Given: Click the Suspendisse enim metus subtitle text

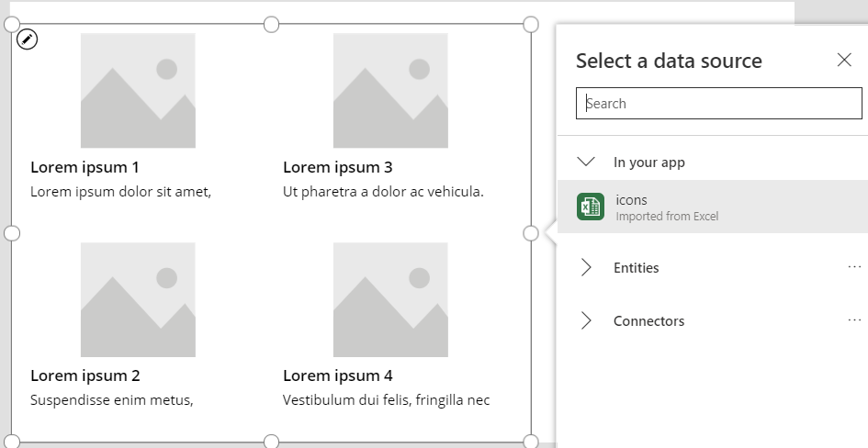Looking at the screenshot, I should tap(112, 400).
